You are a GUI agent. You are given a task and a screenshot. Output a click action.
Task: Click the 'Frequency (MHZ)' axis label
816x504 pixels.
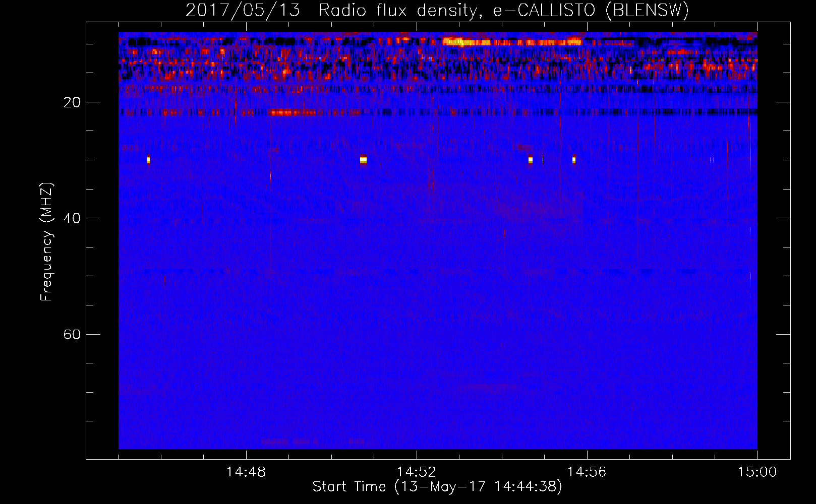tap(46, 242)
